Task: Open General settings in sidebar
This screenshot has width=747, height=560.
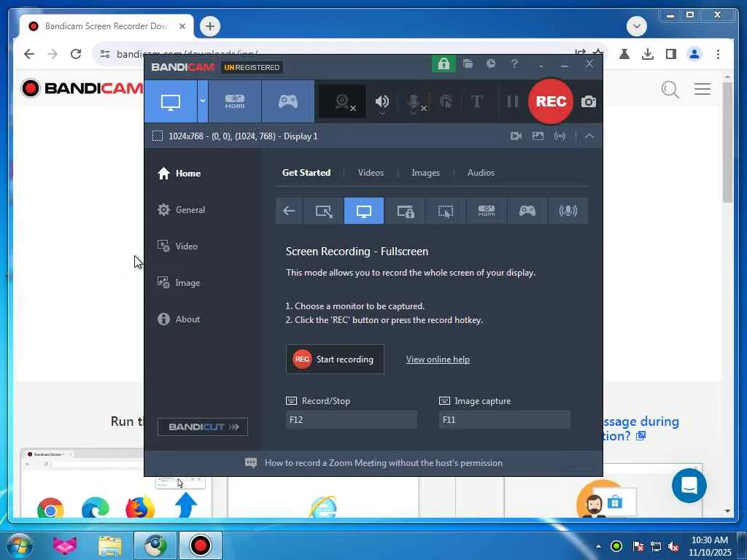Action: point(181,210)
